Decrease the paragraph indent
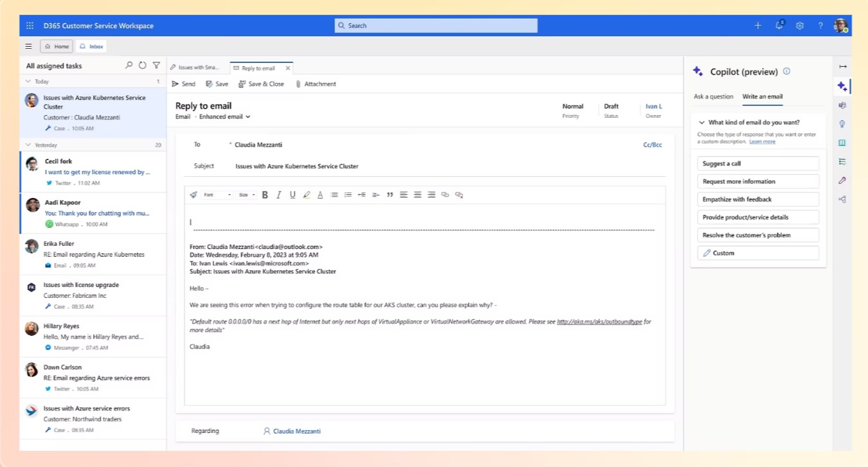This screenshot has height=467, width=868. [362, 195]
